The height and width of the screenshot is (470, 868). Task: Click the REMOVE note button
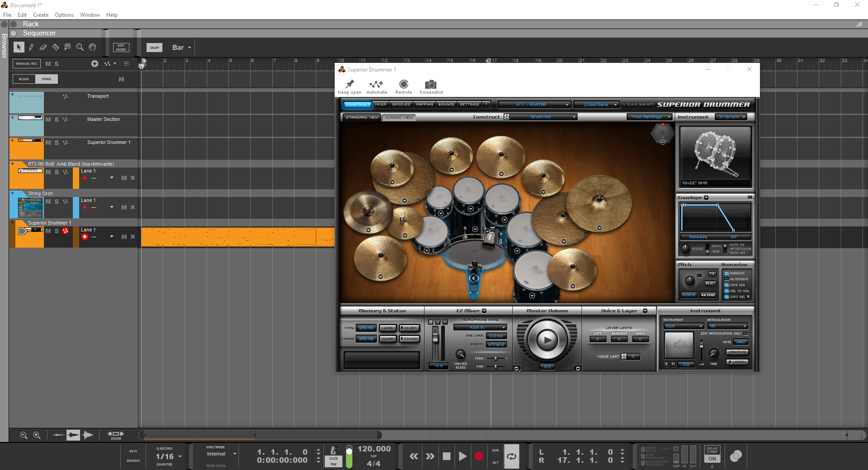click(x=737, y=352)
